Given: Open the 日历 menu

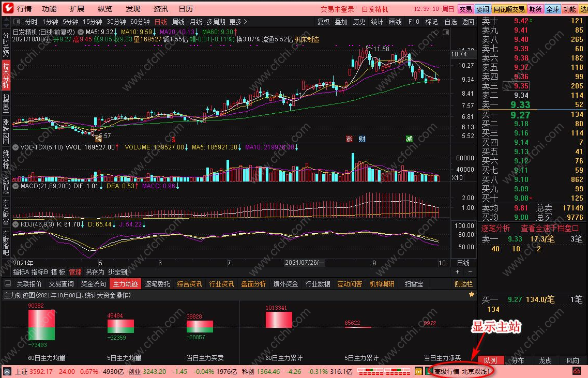Looking at the screenshot, I should pyautogui.click(x=186, y=9).
